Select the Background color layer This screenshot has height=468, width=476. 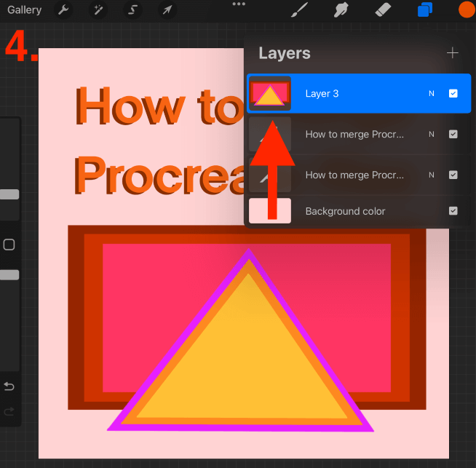click(359, 211)
